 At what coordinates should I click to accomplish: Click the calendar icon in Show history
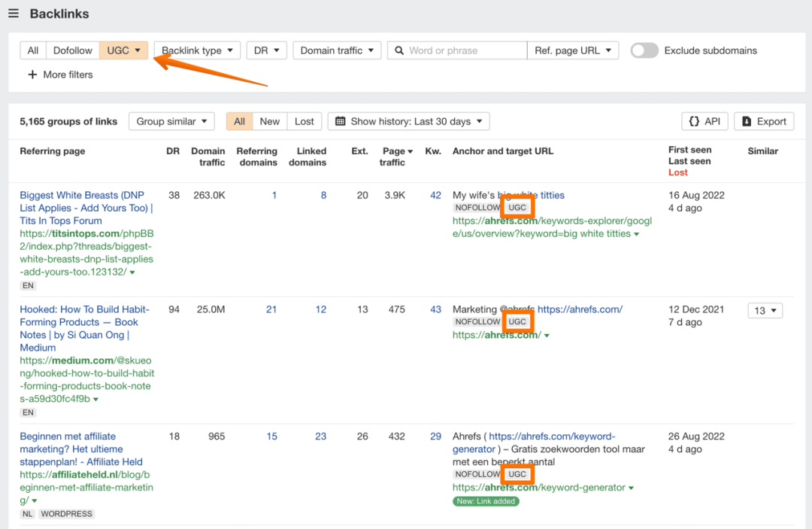[x=341, y=121]
